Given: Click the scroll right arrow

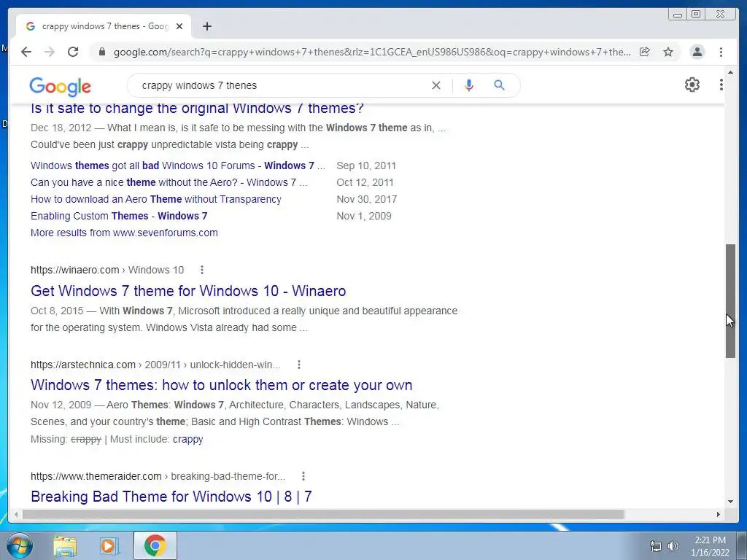Looking at the screenshot, I should tap(719, 514).
